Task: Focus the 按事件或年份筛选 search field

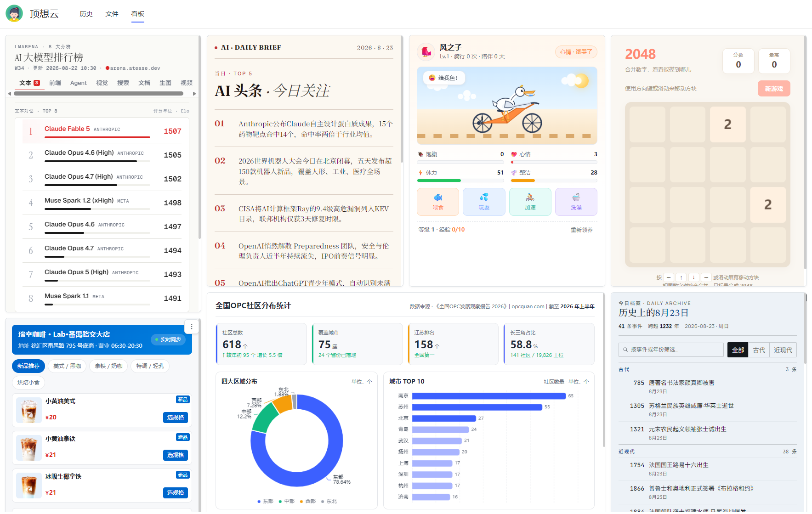Action: click(671, 350)
